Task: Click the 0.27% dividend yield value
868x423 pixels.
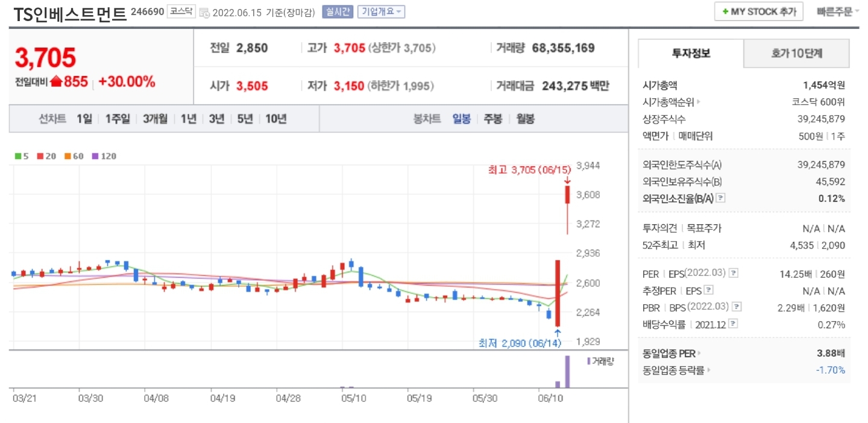Action: [832, 324]
